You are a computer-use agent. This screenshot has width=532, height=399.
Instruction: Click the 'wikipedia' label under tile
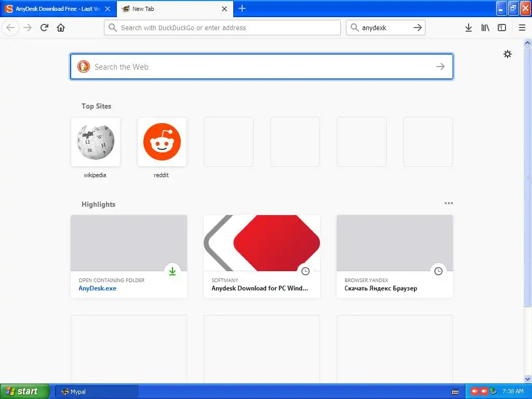(x=95, y=175)
